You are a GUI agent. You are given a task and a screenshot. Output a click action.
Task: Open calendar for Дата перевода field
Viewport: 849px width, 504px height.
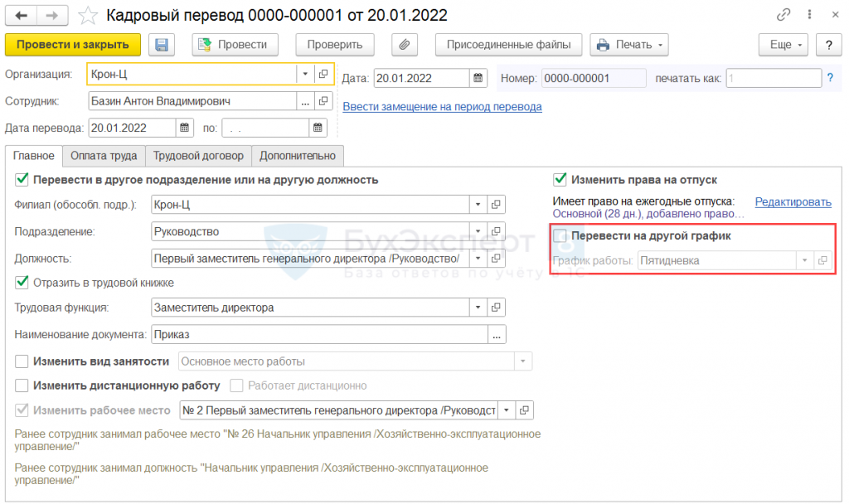coord(184,128)
